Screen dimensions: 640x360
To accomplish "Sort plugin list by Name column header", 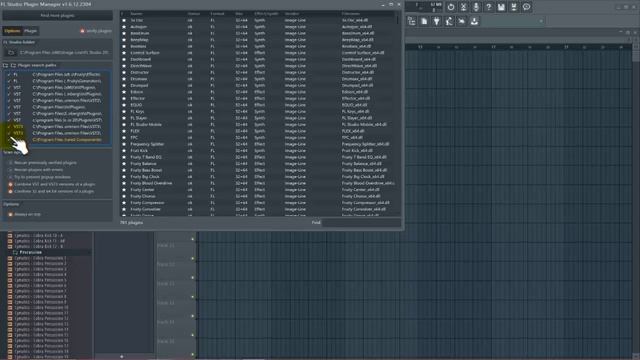I will coord(136,14).
